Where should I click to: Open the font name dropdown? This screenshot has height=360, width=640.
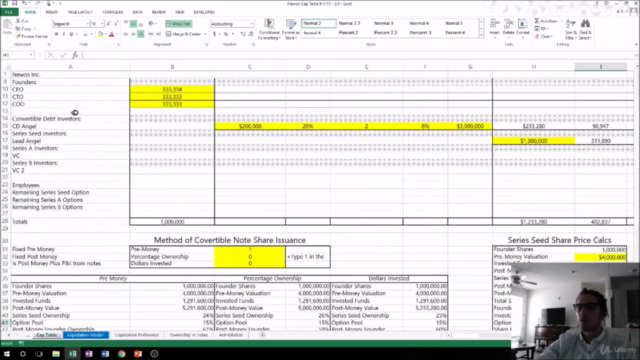[87, 24]
